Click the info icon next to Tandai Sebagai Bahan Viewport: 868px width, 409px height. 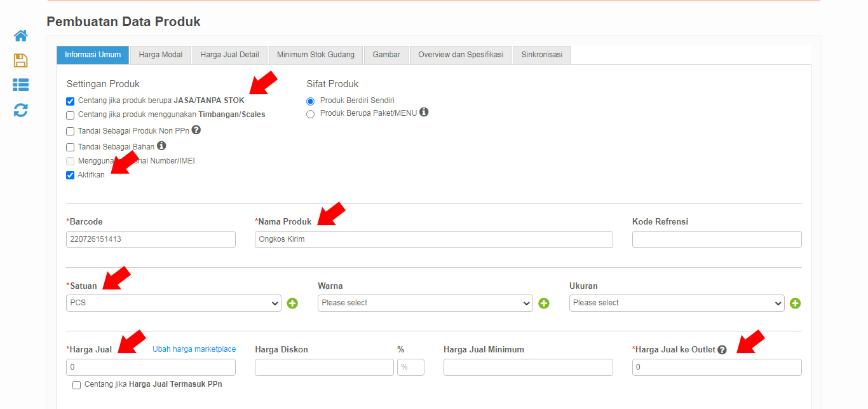[x=161, y=146]
